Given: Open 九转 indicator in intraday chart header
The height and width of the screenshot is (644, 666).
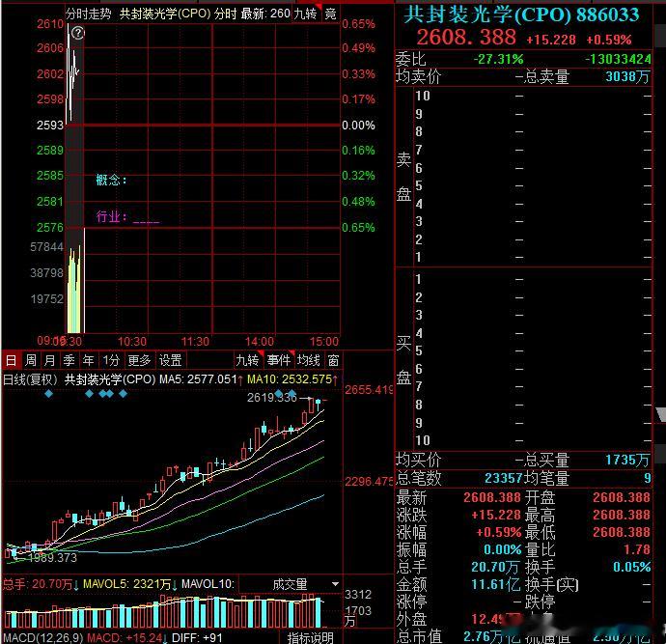Looking at the screenshot, I should click(305, 14).
